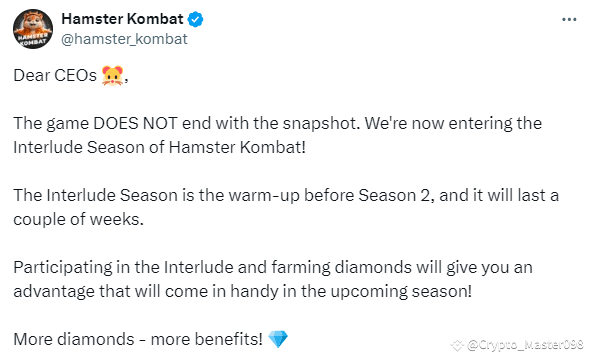This screenshot has height=360, width=591.
Task: Click the @Crypto_Master098 watermark text
Action: click(525, 345)
